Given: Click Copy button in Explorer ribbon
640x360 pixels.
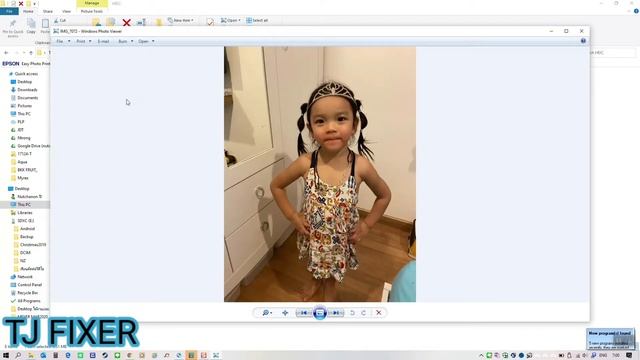Looking at the screenshot, I should 31,27.
